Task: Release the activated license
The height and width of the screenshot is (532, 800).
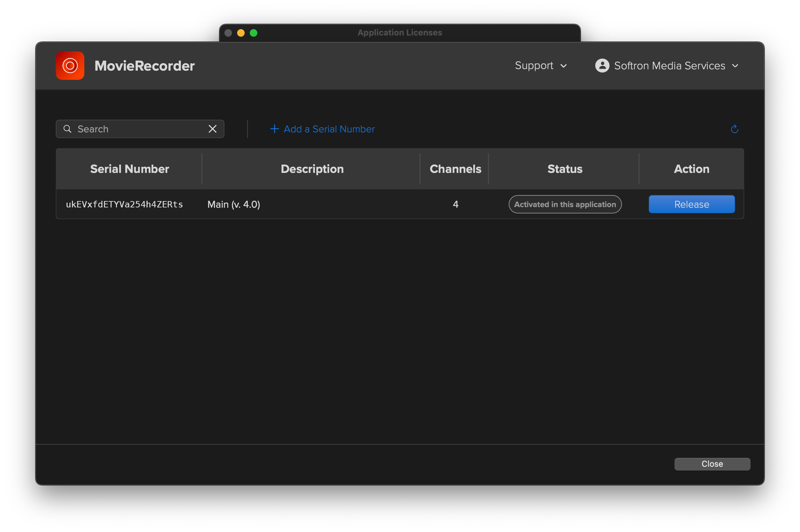Action: tap(691, 204)
